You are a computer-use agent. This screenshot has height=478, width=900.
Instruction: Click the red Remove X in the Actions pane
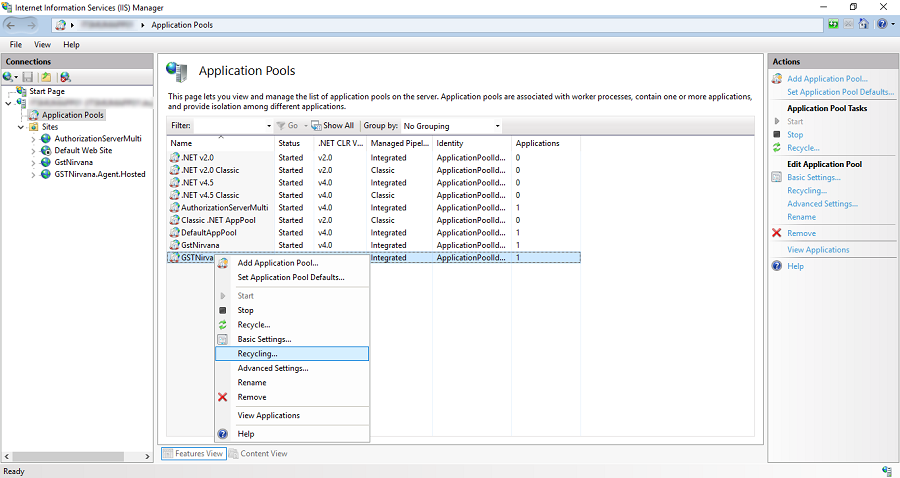(777, 233)
